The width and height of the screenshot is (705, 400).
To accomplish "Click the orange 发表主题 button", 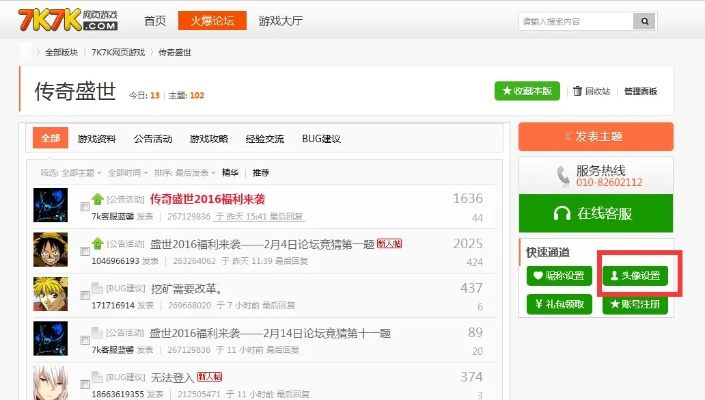I will click(596, 136).
